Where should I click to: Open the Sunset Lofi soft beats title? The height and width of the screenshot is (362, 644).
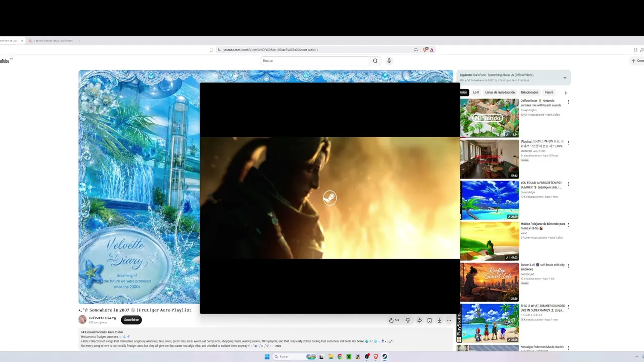pyautogui.click(x=543, y=267)
